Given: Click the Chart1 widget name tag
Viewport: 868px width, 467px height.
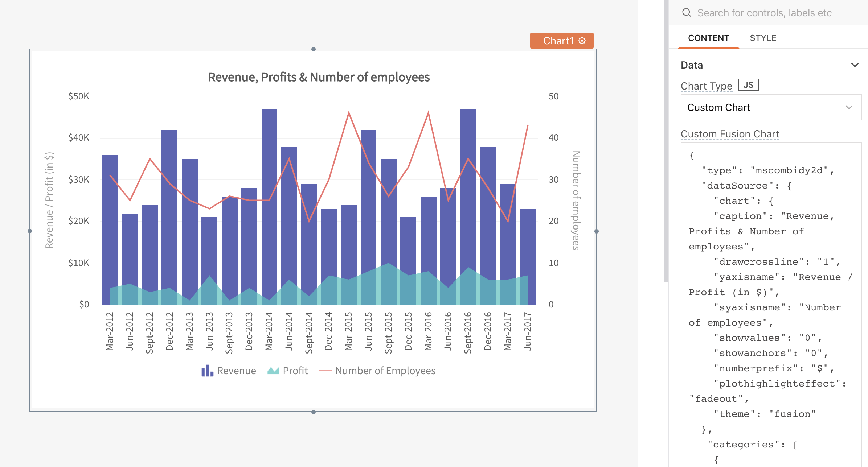Looking at the screenshot, I should 561,41.
